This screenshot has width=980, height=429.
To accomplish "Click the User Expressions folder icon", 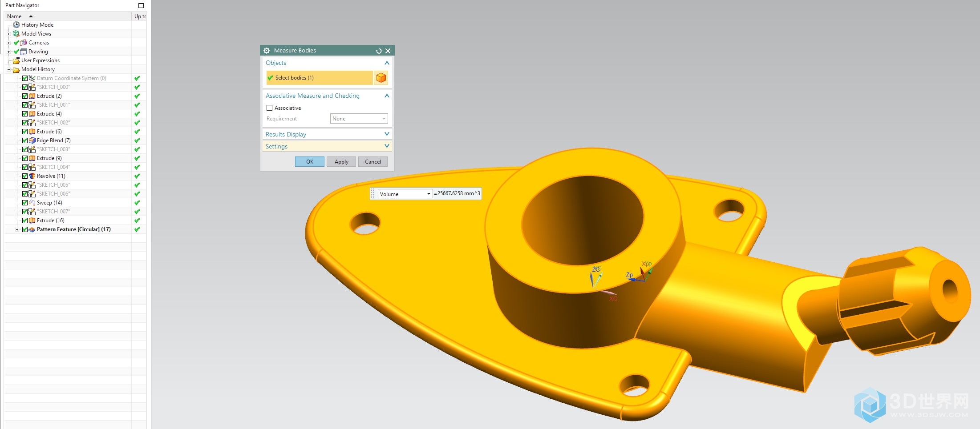I will (16, 60).
